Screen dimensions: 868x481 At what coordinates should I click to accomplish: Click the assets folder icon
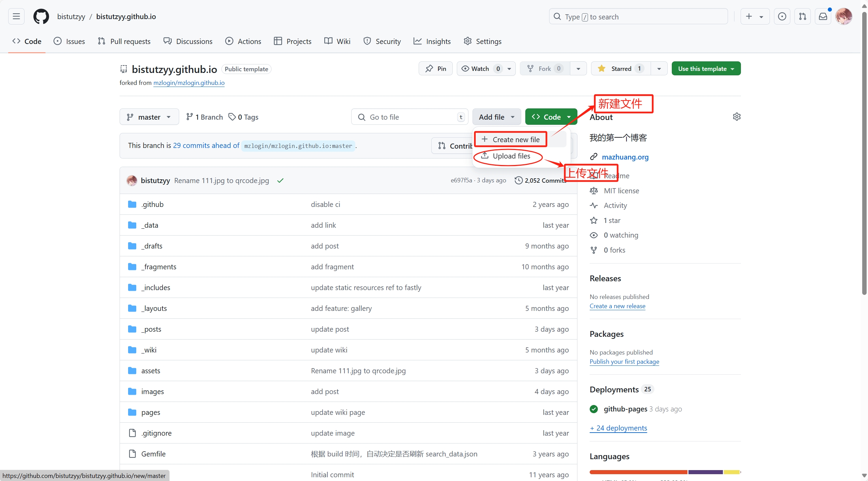tap(132, 371)
